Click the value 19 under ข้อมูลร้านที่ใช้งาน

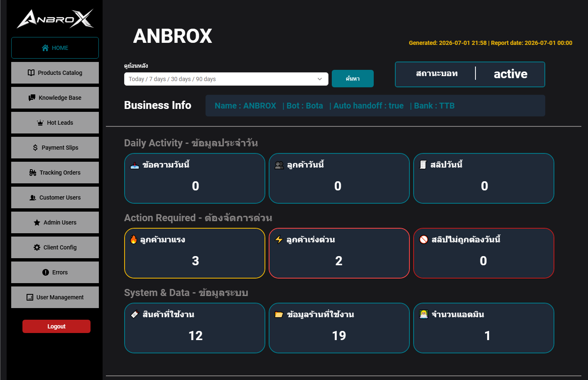click(x=339, y=336)
